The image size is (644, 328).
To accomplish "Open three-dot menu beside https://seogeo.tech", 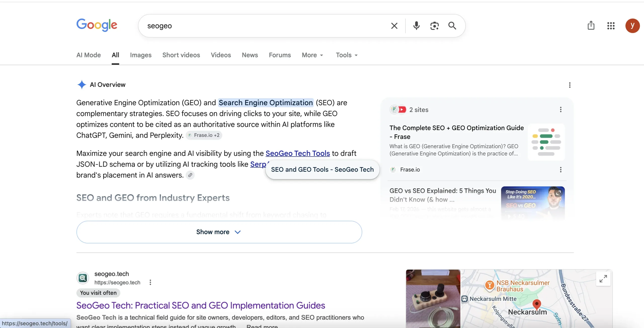I will (150, 282).
